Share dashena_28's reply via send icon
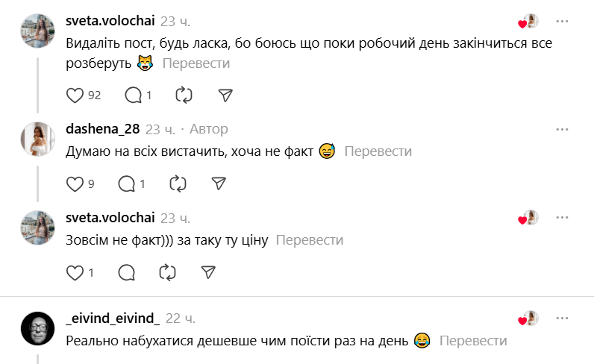This screenshot has width=594, height=364. coord(219,183)
